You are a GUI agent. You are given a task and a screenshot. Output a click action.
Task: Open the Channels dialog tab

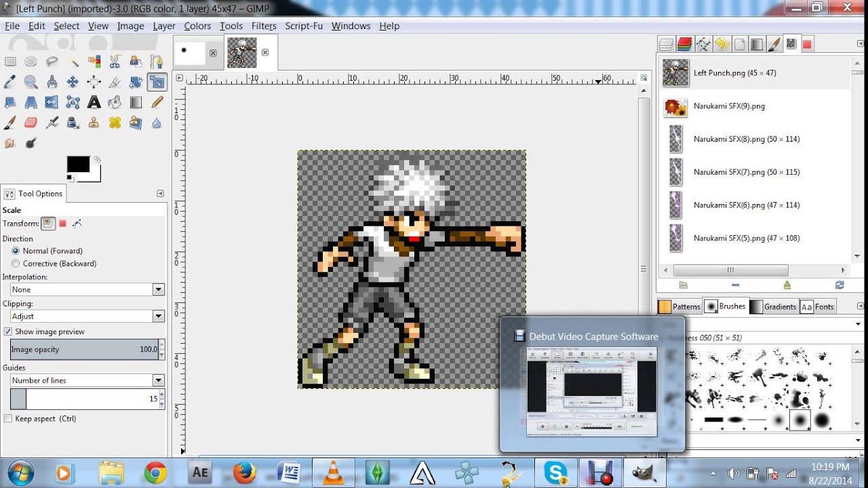tap(684, 44)
